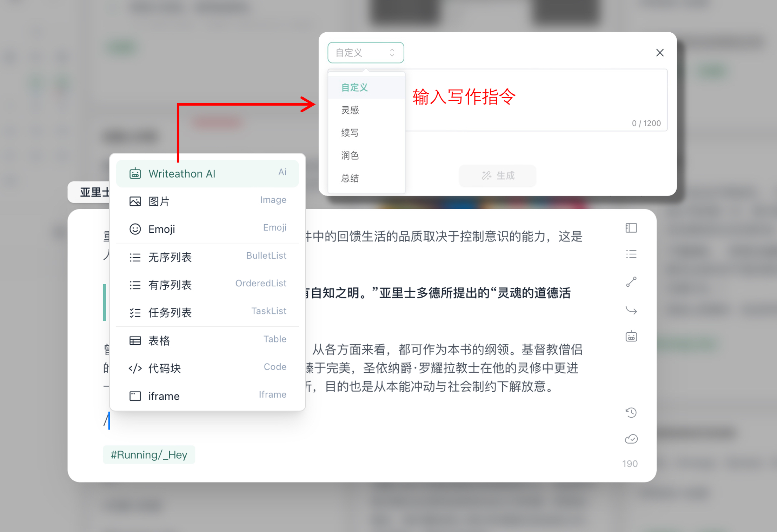
Task: Insert 任务列表 task list
Action: [x=207, y=312]
